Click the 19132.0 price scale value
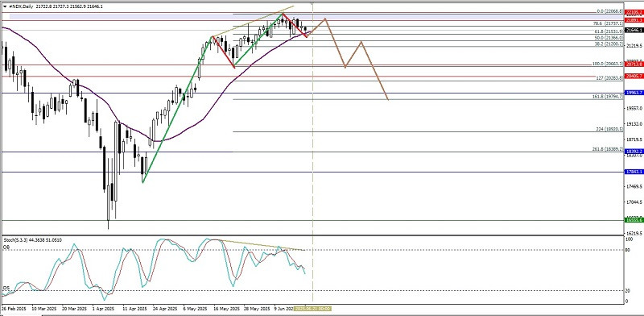This screenshot has width=644, height=316. tap(634, 124)
